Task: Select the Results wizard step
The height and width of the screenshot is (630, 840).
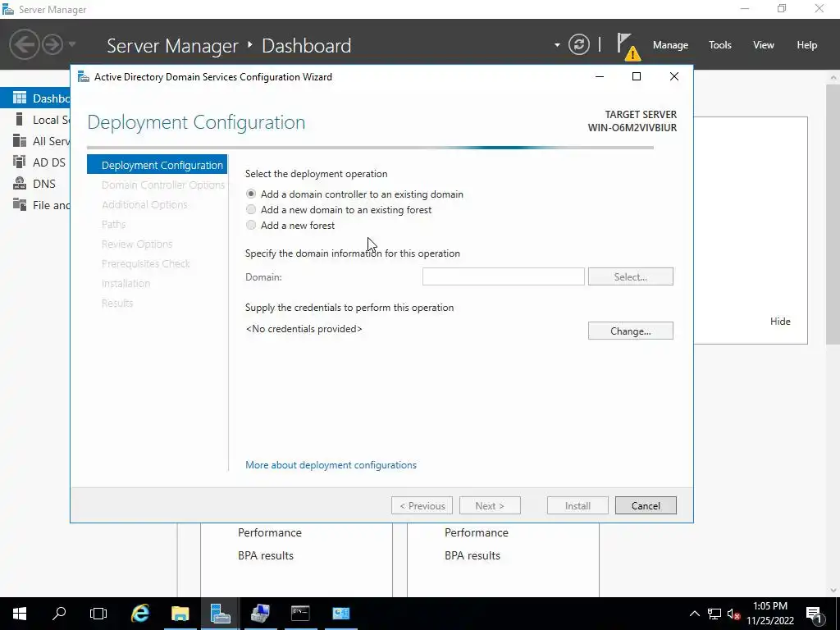Action: coord(117,304)
